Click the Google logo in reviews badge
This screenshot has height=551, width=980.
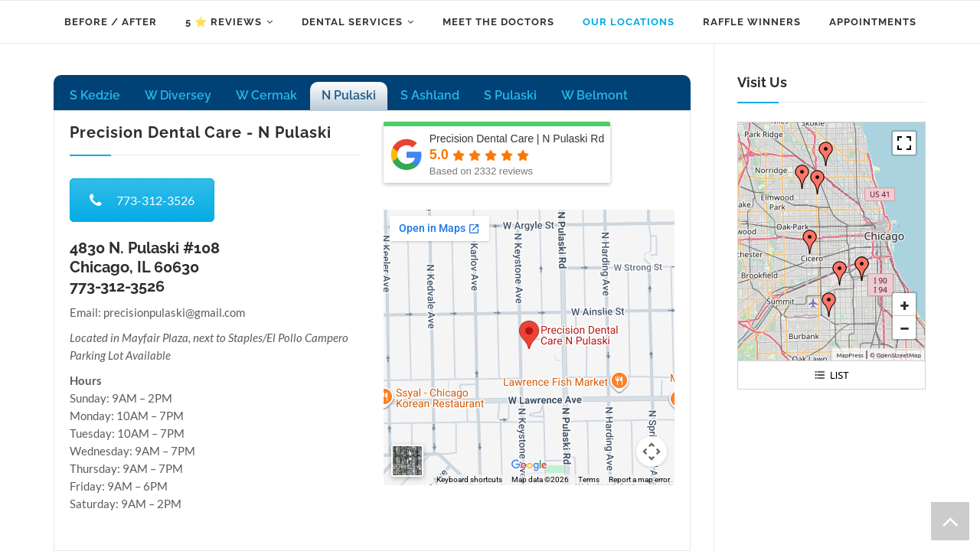(407, 155)
